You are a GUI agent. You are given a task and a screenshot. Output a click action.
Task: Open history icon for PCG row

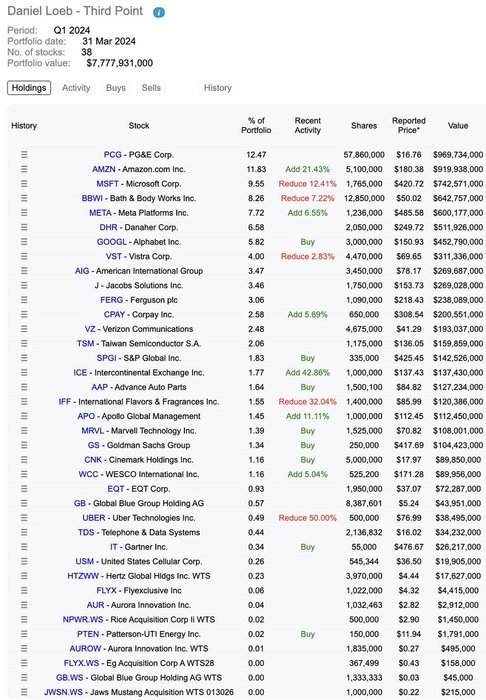click(24, 154)
